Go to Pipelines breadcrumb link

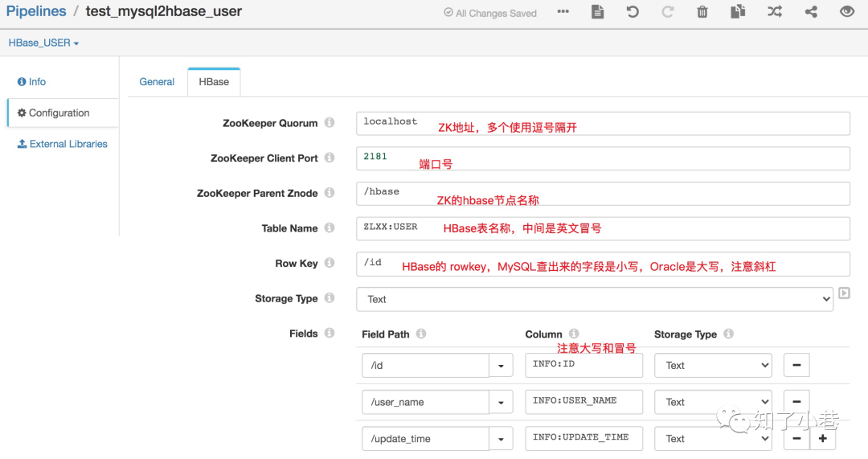(x=36, y=11)
